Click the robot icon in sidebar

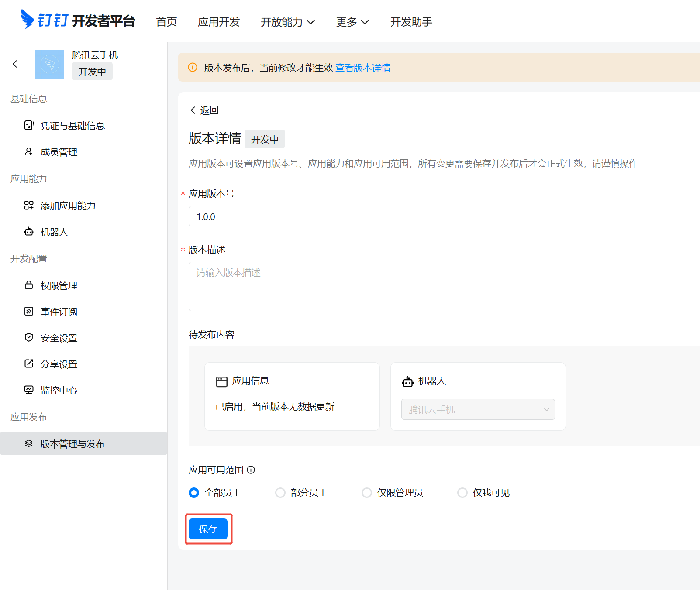[x=29, y=232]
